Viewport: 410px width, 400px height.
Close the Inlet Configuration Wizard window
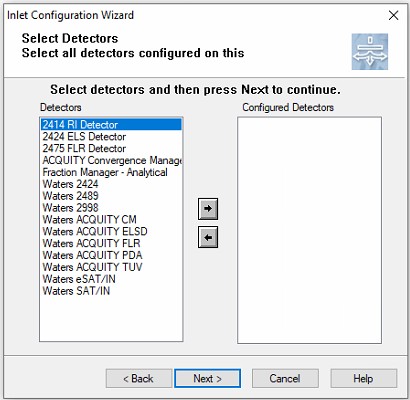[394, 15]
